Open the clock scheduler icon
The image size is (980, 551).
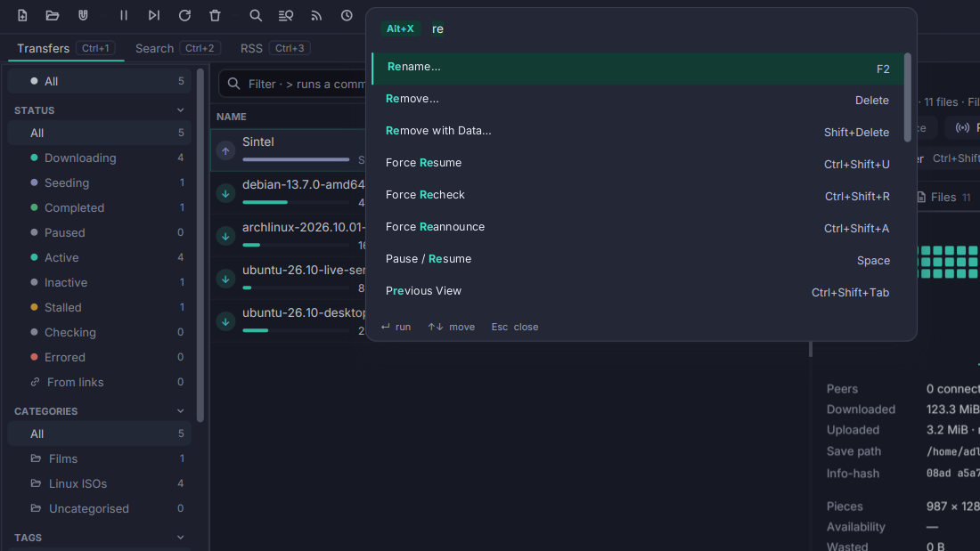347,16
